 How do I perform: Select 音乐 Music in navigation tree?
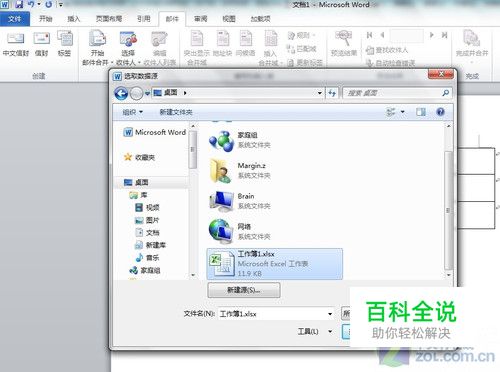click(x=148, y=258)
